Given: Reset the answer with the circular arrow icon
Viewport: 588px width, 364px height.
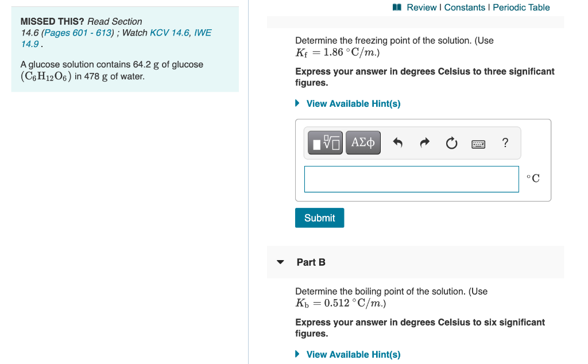Looking at the screenshot, I should 451,142.
